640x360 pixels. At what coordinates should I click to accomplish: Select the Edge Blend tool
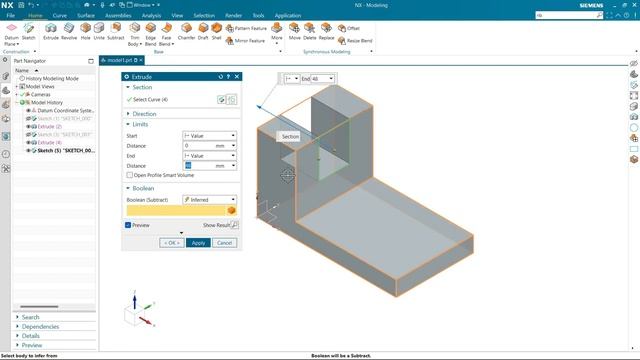click(x=151, y=34)
